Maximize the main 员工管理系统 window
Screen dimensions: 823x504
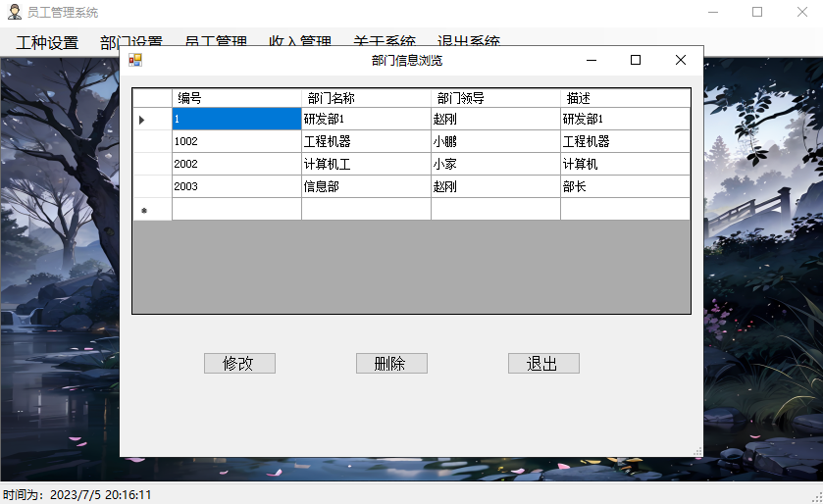(756, 13)
